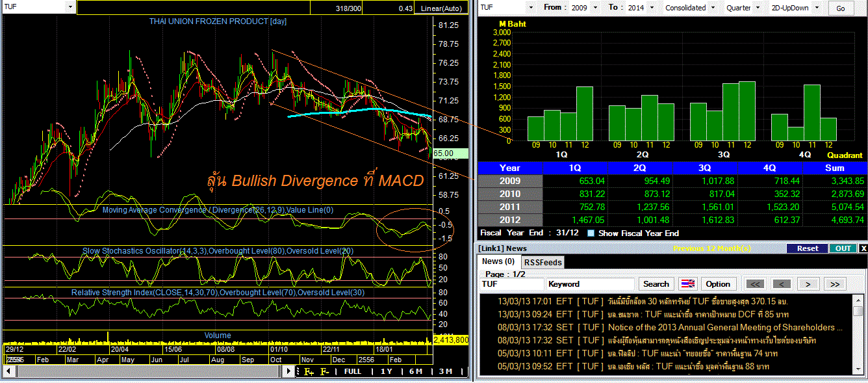
Task: Open the 13/03/13 09:24 EFT news item
Action: (665, 314)
